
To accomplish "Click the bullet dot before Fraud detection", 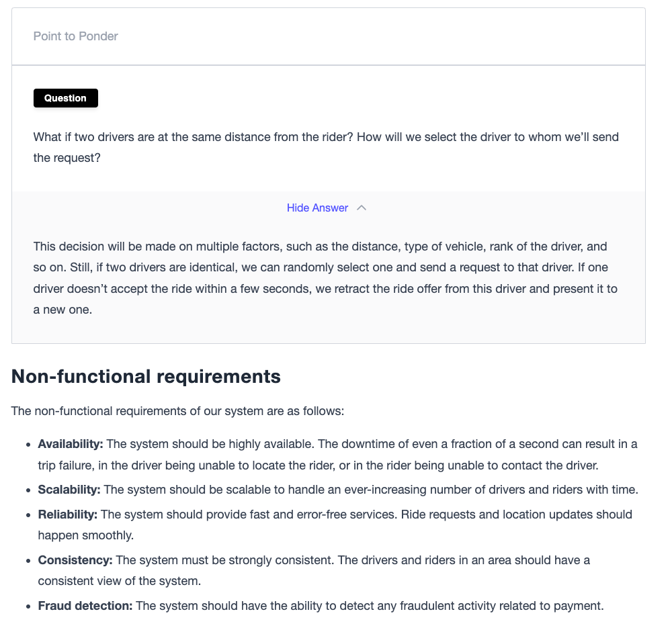I will pos(28,607).
